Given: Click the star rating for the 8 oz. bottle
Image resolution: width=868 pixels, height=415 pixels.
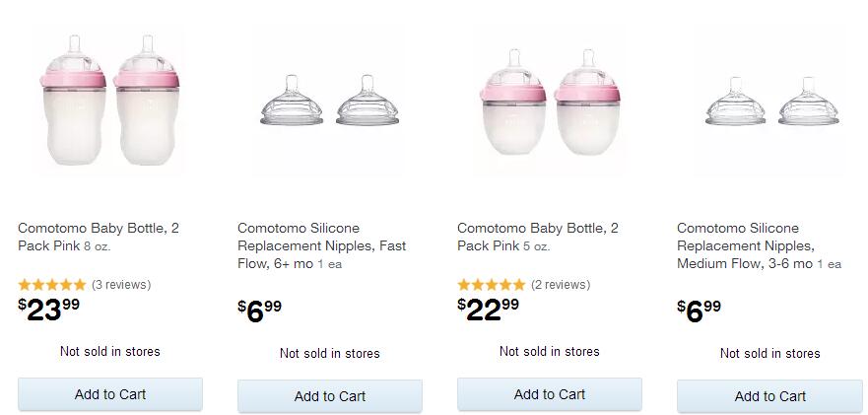Looking at the screenshot, I should [52, 285].
